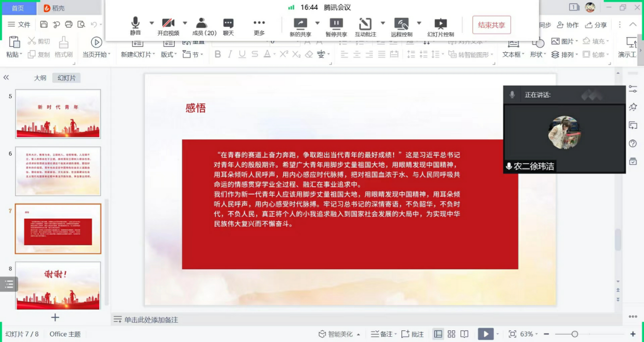Click the remote control icon
The width and height of the screenshot is (644, 342).
click(x=401, y=26)
